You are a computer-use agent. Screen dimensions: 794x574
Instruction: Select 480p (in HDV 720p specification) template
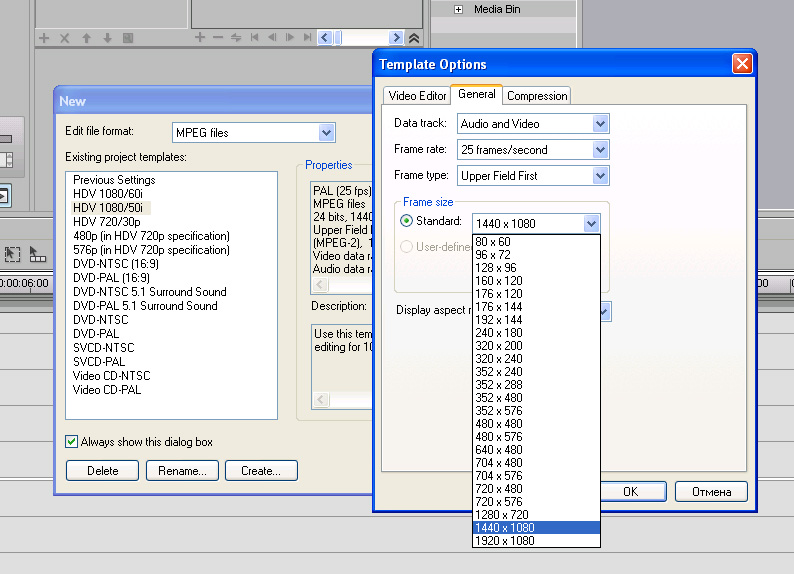click(x=151, y=236)
